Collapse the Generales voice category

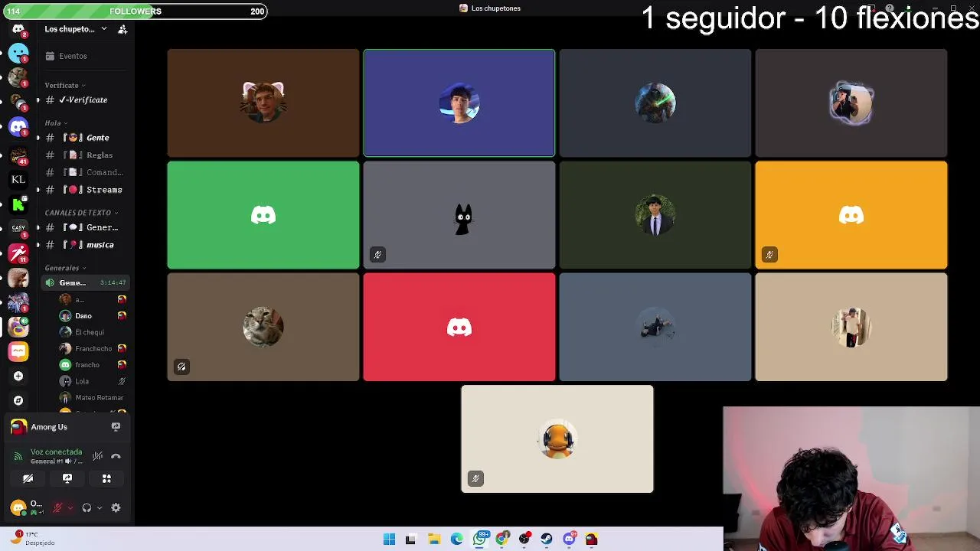[65, 268]
